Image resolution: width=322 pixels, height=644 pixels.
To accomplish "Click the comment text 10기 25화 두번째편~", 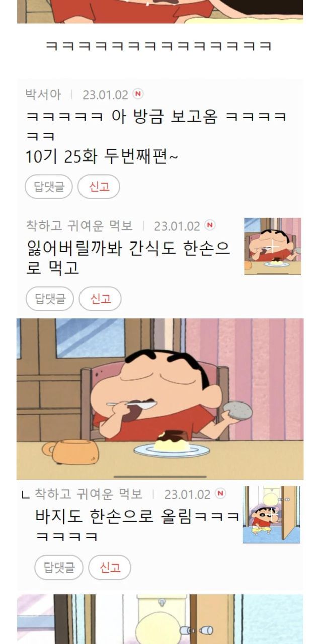I will 102,157.
